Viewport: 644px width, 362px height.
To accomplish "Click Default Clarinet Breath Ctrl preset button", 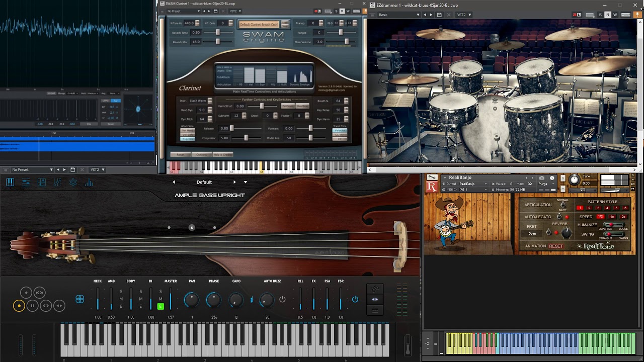I will [259, 24].
